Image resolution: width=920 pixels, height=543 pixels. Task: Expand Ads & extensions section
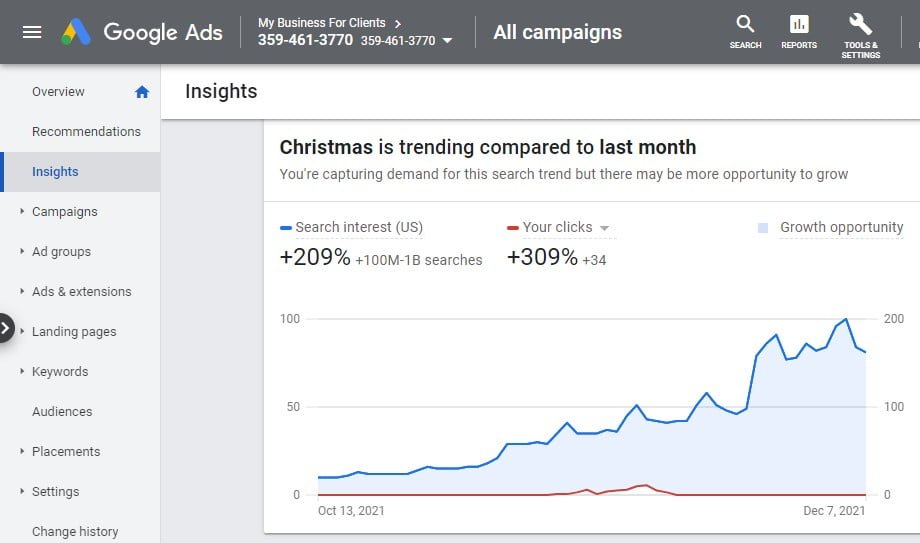point(22,291)
